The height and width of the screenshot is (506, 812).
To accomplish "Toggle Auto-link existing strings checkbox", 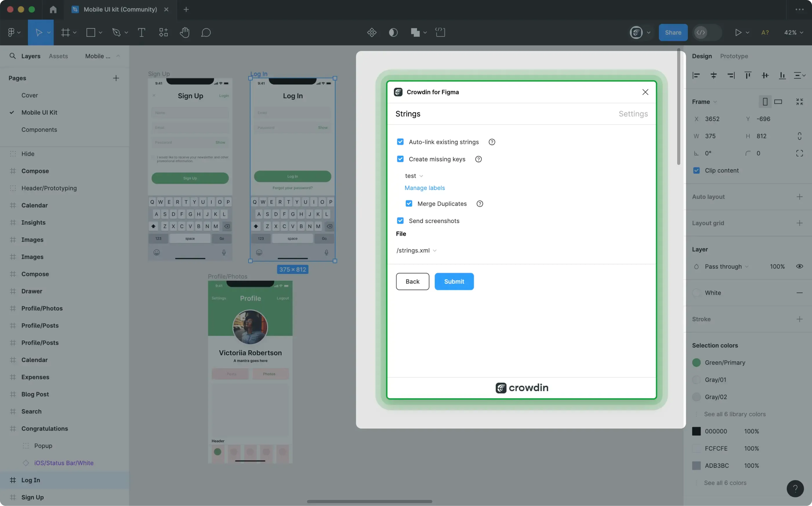I will 400,142.
